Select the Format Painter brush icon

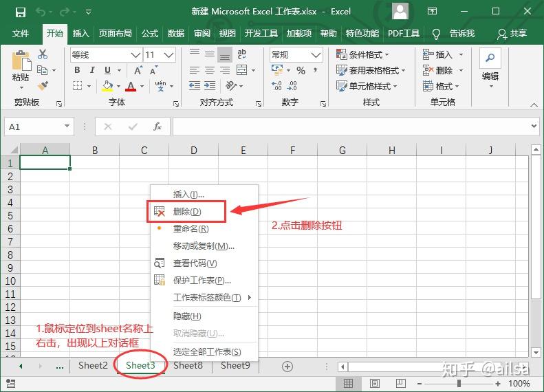(43, 85)
